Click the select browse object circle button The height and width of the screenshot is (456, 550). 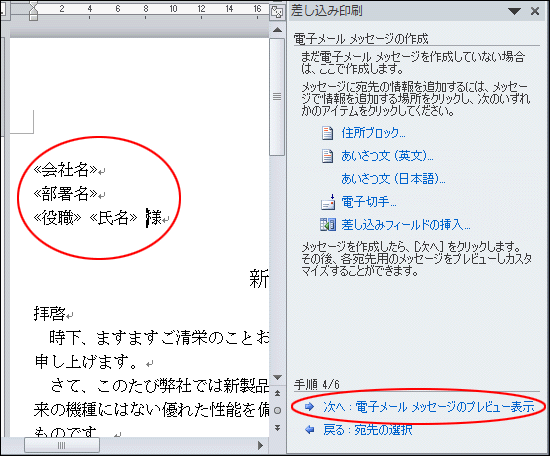(x=277, y=410)
